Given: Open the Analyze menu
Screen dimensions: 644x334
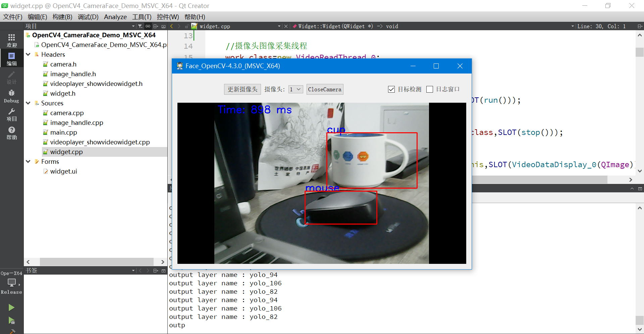Looking at the screenshot, I should point(115,17).
